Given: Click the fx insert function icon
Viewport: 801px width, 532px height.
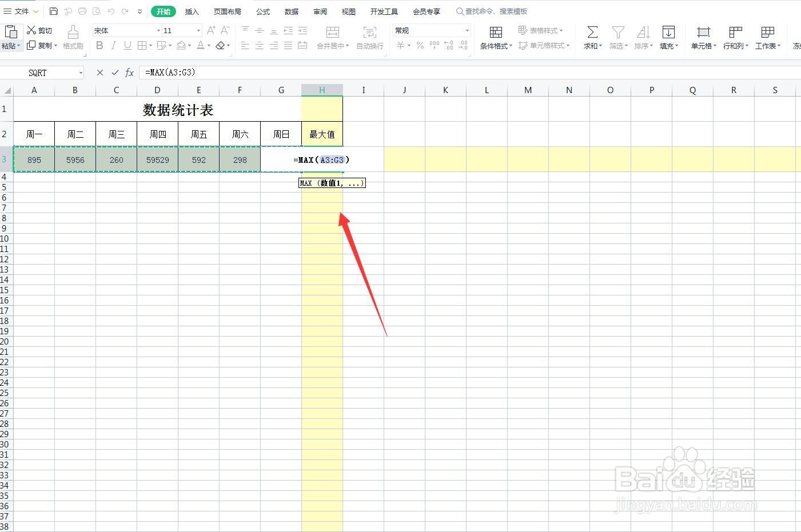Looking at the screenshot, I should click(129, 73).
